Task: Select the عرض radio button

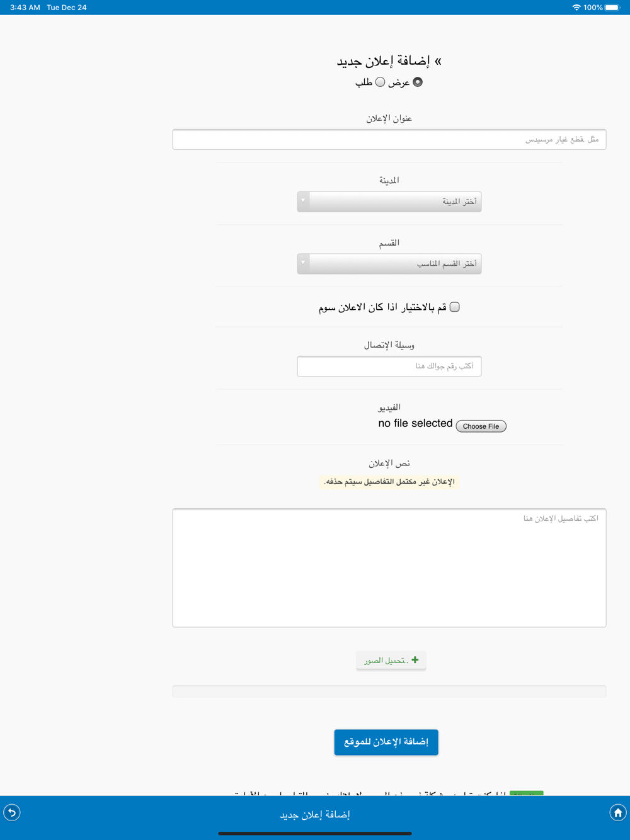Action: point(418,82)
